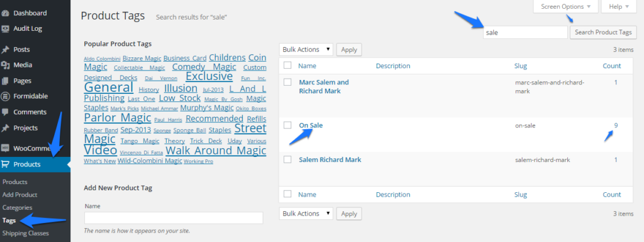Screen dimensions: 644x242
Task: Click the salem-richard-mark slug text
Action: (x=542, y=159)
